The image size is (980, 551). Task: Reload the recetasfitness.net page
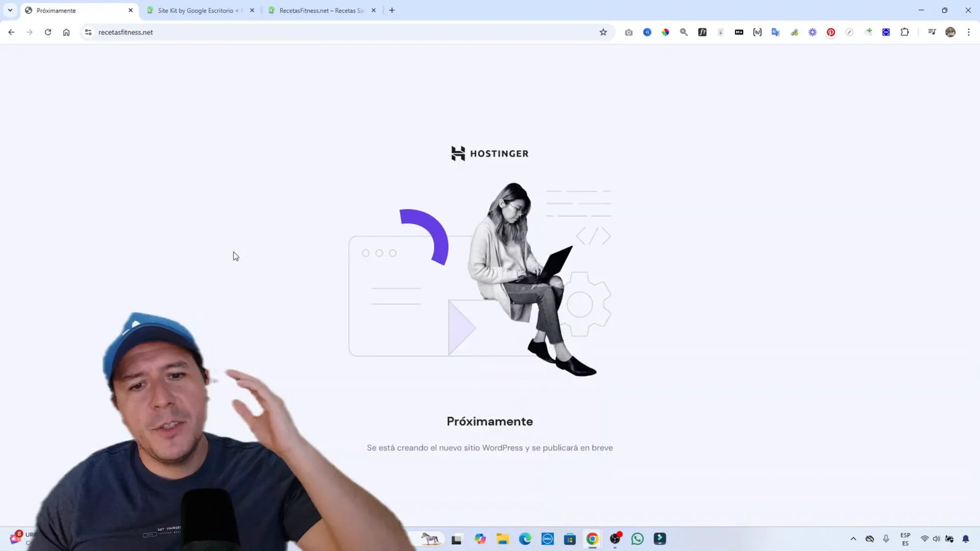(48, 32)
